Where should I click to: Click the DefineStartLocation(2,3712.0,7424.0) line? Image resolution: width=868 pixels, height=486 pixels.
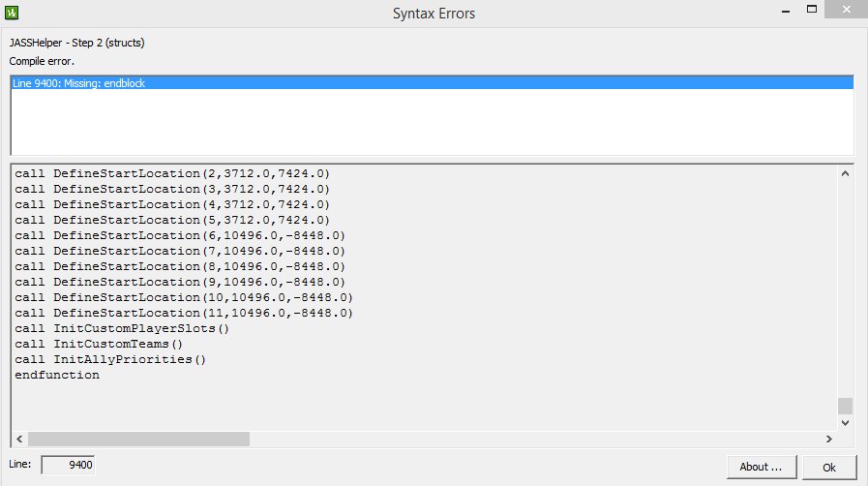(172, 173)
